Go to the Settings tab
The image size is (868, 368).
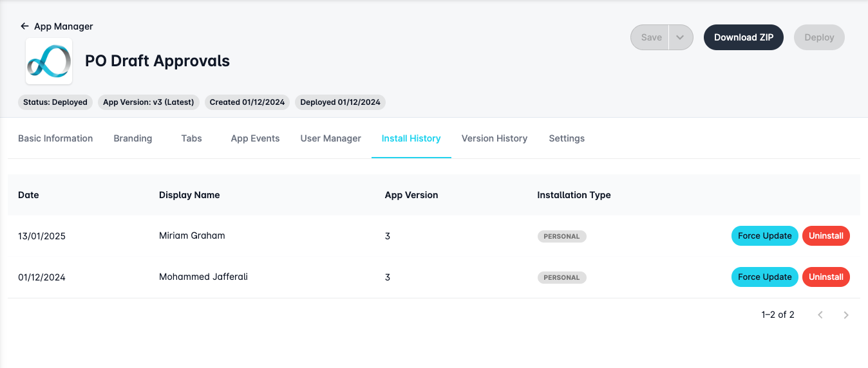point(567,138)
